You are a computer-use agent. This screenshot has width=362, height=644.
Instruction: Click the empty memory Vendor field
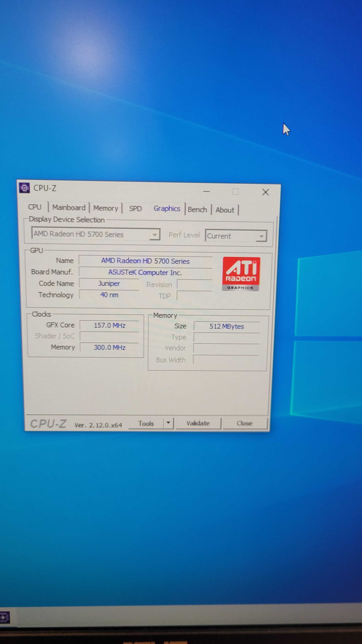click(x=226, y=348)
